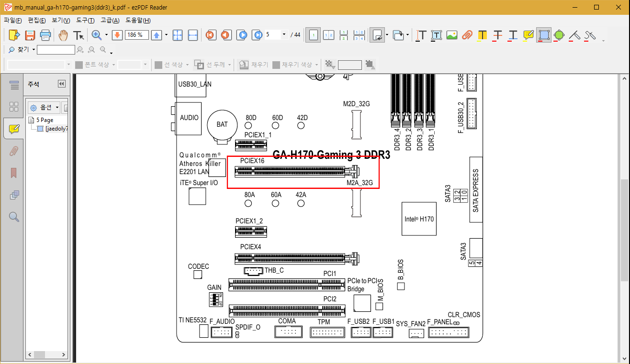The height and width of the screenshot is (364, 630).
Task: Select the Text box annotation tool
Action: (437, 35)
